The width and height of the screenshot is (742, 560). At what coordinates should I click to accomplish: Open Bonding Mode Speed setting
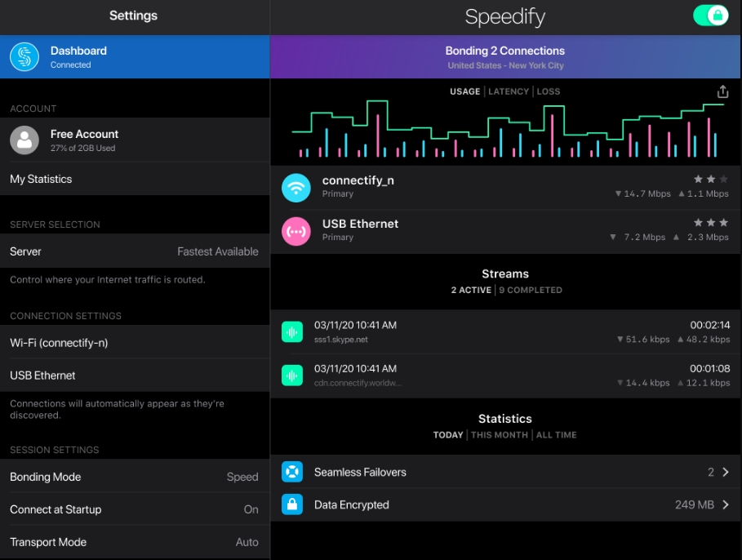135,476
